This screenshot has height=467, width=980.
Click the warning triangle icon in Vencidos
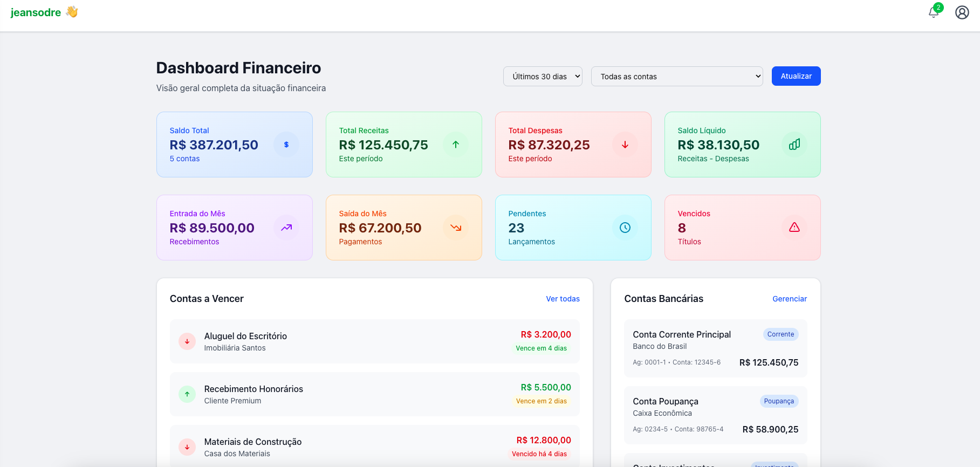794,228
